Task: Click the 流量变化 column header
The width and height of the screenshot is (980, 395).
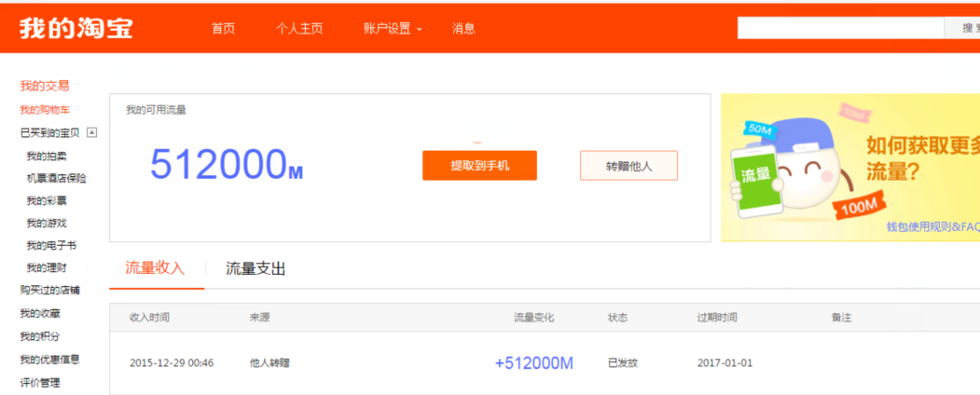Action: pos(533,318)
